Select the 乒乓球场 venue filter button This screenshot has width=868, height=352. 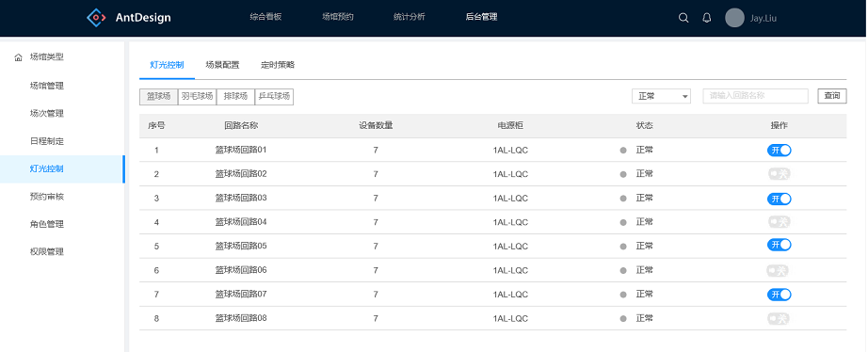(x=274, y=96)
